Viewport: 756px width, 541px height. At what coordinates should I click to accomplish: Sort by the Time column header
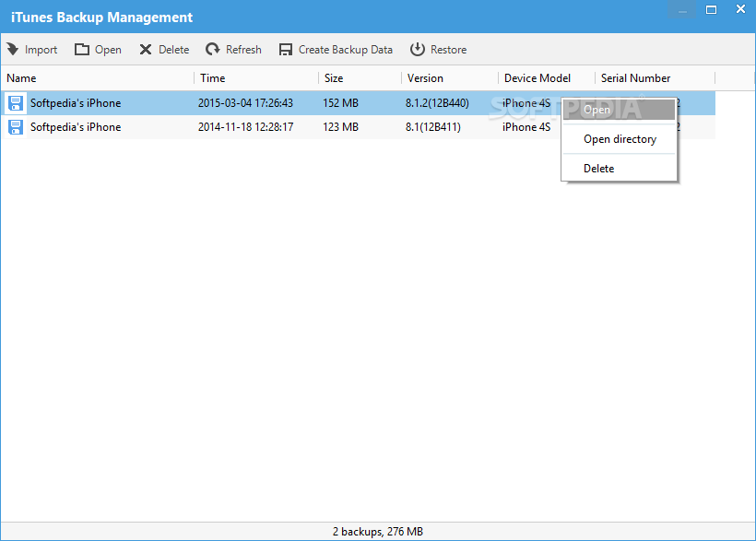(256, 78)
